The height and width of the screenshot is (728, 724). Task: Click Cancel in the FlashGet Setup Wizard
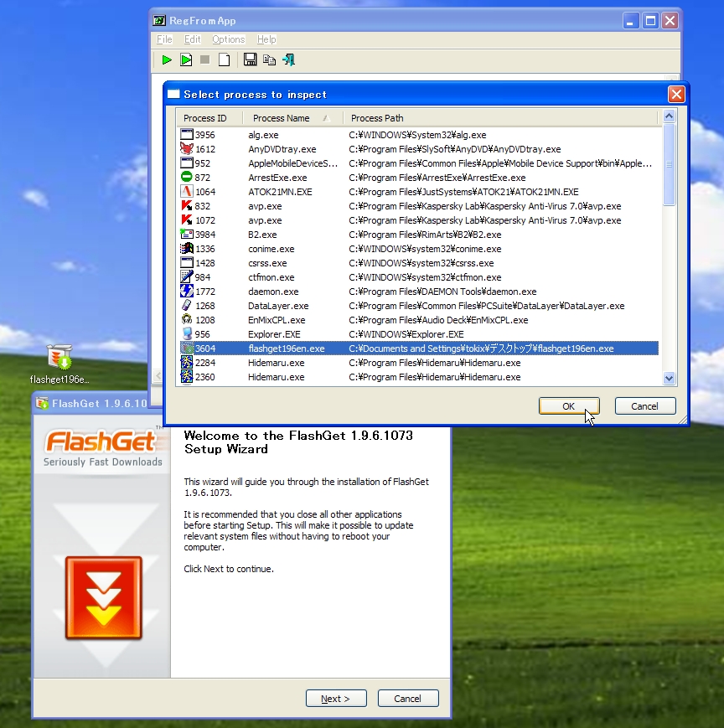408,699
